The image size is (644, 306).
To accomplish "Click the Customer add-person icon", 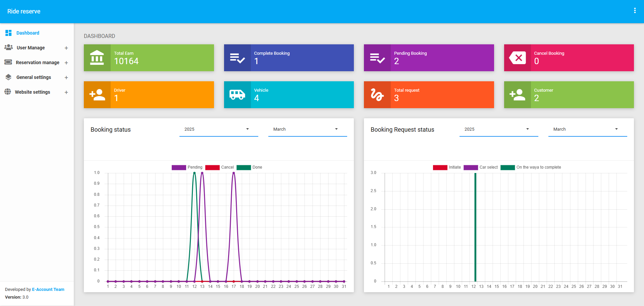I will [517, 95].
